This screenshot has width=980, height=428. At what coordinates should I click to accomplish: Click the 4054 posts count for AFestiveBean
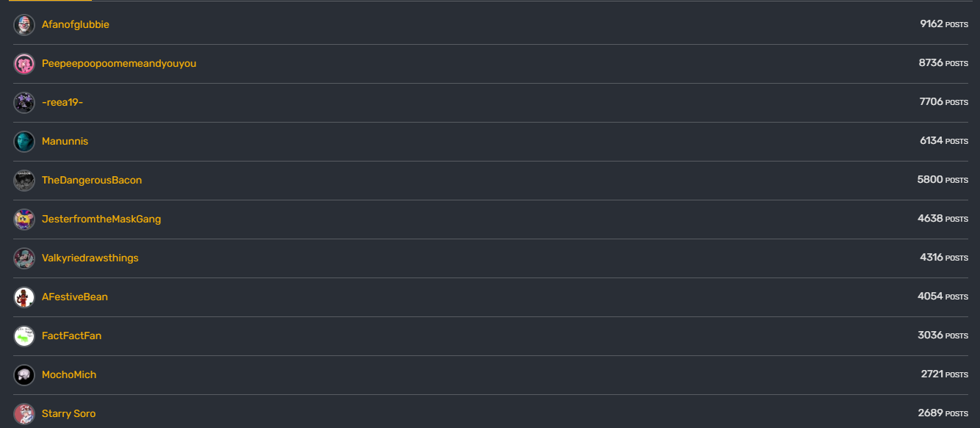(x=943, y=297)
